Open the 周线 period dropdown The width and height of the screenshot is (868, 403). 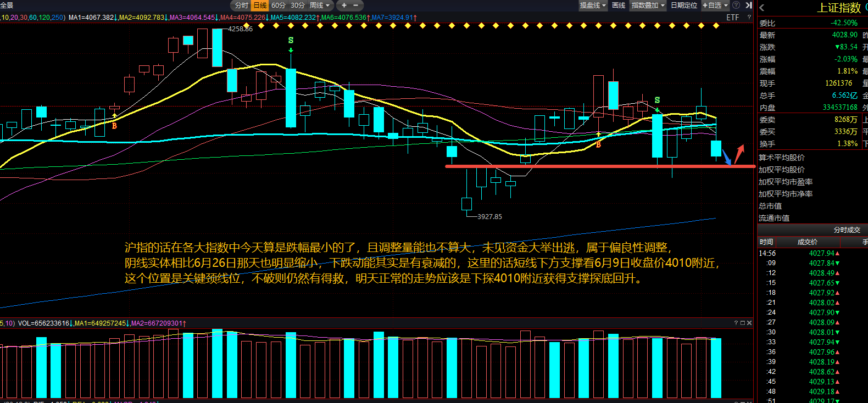tap(320, 5)
